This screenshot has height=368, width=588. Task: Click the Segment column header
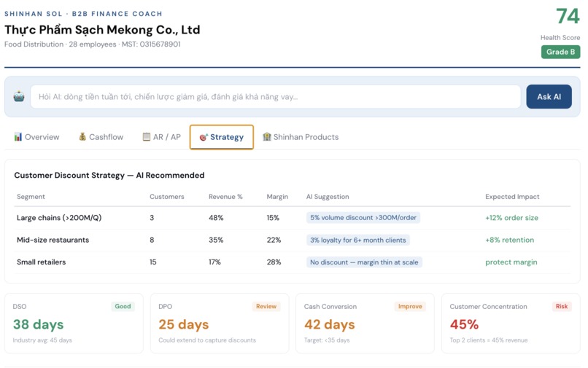tap(31, 197)
